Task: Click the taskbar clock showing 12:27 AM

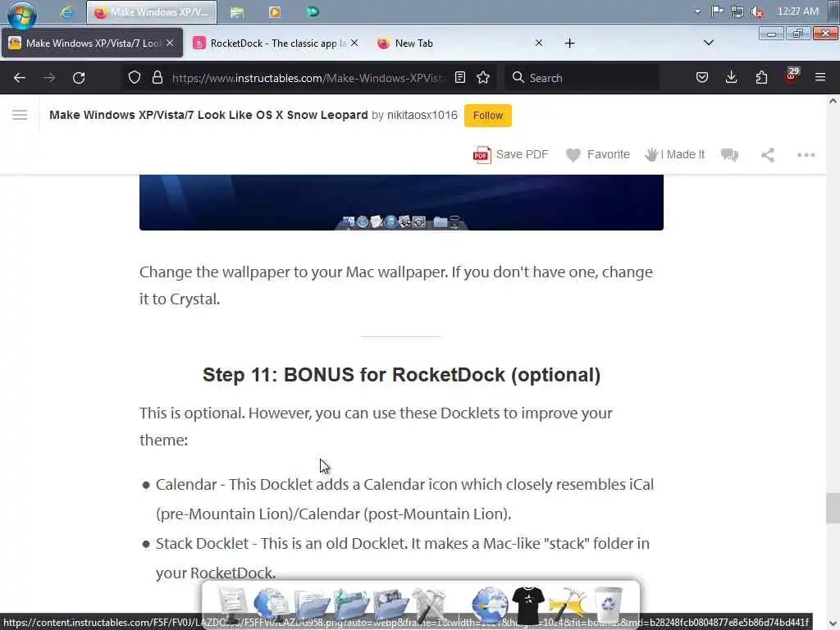Action: coord(797,11)
